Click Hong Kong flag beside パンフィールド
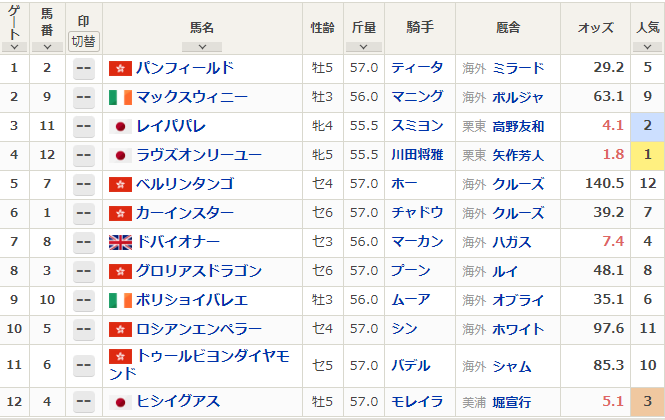Image resolution: width=665 pixels, height=420 pixels. 120,68
